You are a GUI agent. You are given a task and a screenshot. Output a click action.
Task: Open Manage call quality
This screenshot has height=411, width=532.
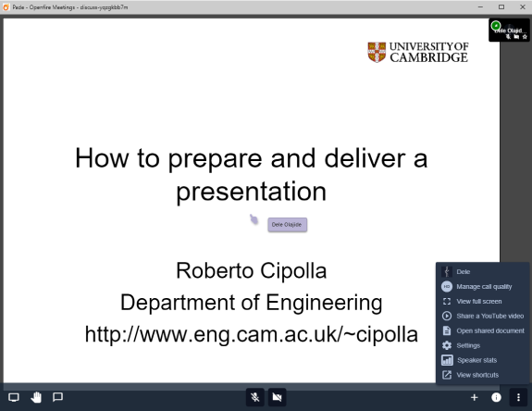(483, 286)
